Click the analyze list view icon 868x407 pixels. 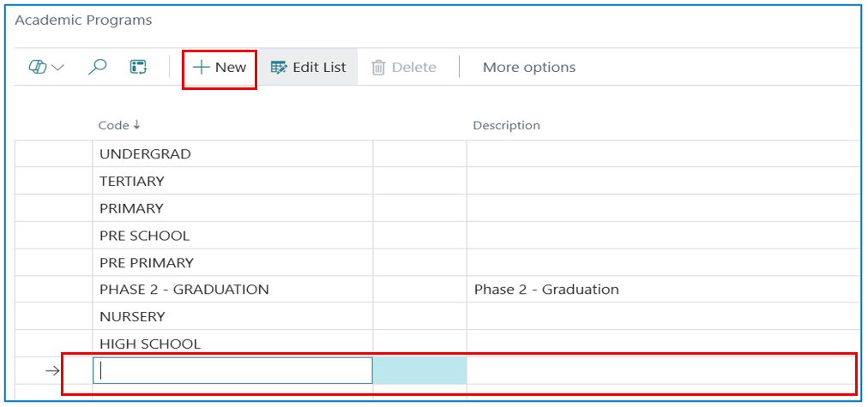coord(138,68)
